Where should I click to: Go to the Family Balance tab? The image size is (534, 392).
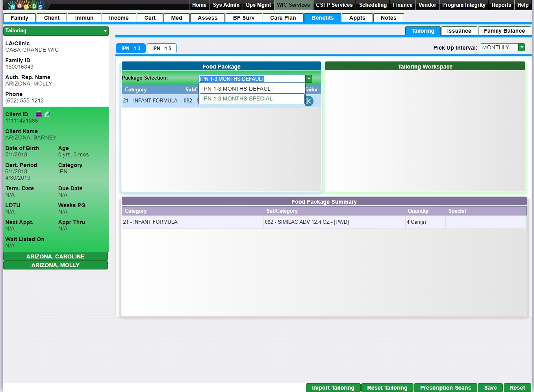tap(504, 31)
